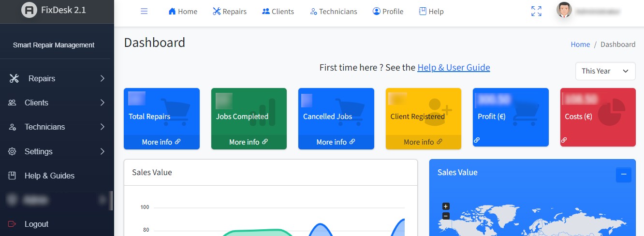Click More info on Total Repairs
Screen dimensions: 644x236
click(161, 142)
